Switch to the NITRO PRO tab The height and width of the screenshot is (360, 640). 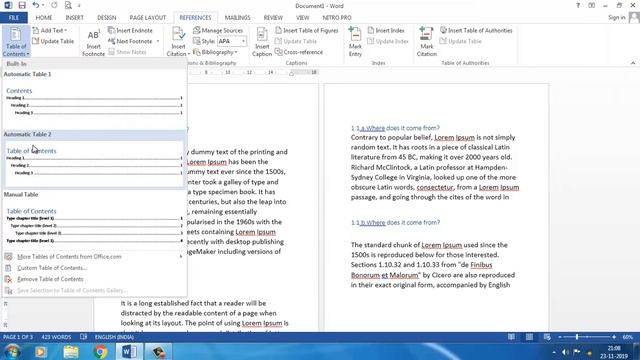coord(337,18)
